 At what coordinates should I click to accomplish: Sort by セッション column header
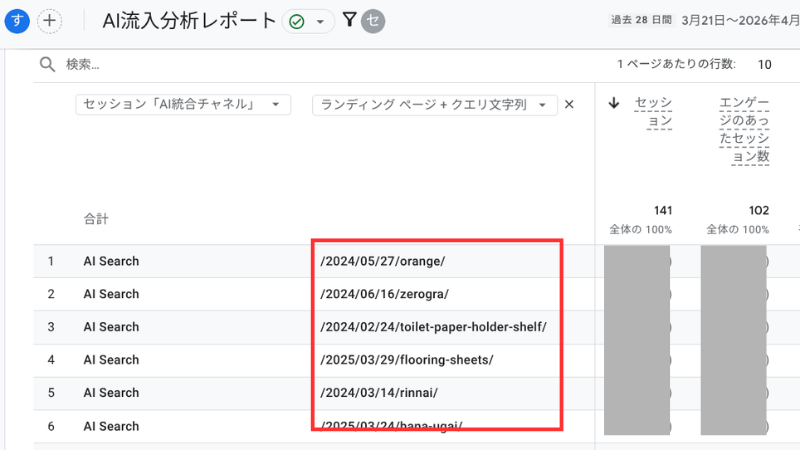click(x=653, y=111)
